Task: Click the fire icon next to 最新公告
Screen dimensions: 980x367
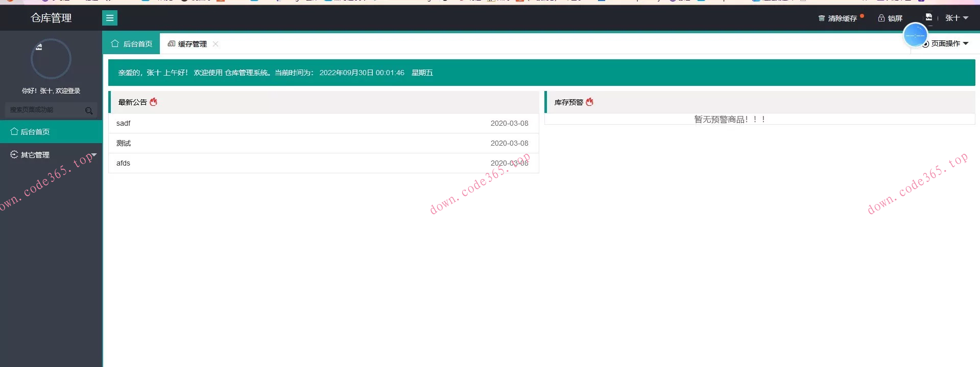Action: [153, 102]
